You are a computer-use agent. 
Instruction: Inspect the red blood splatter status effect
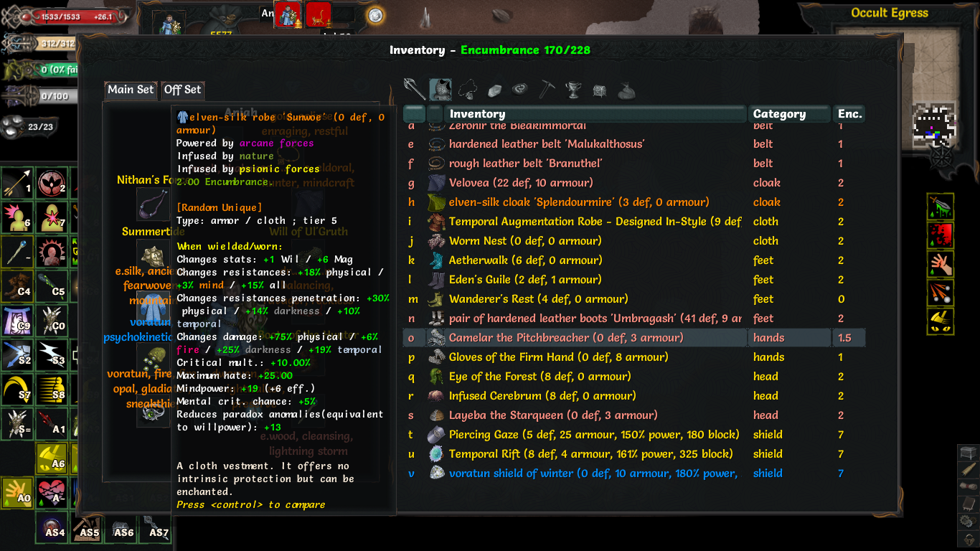pos(941,235)
